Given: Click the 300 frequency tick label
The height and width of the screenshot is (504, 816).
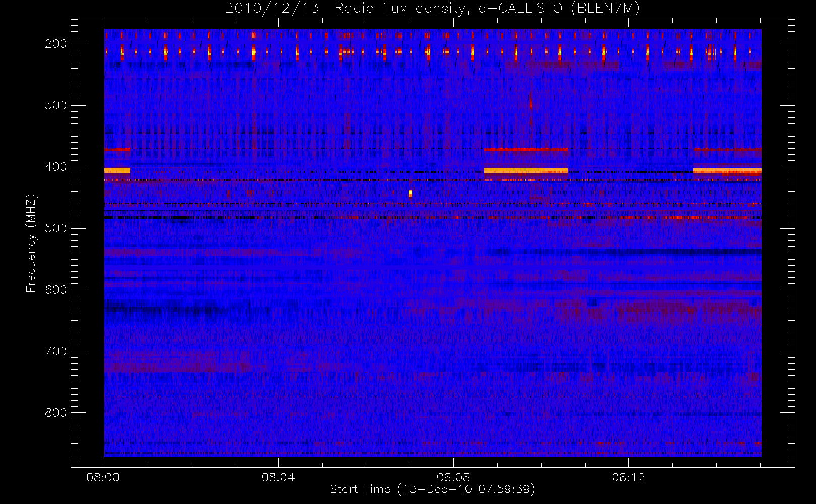Looking at the screenshot, I should click(x=55, y=105).
